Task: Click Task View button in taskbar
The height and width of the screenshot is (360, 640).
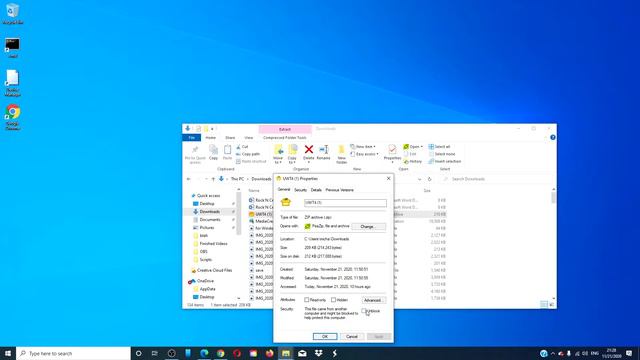Action: click(x=155, y=353)
